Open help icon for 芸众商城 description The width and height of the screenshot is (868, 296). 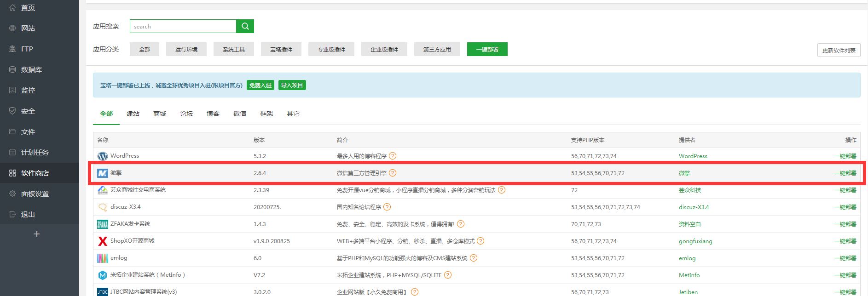(502, 190)
